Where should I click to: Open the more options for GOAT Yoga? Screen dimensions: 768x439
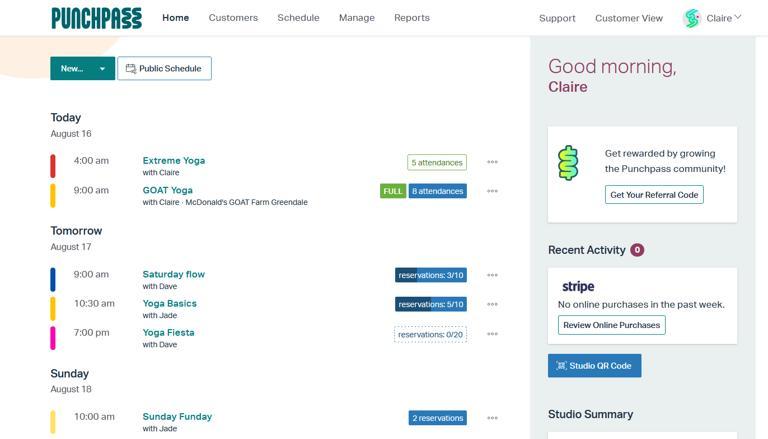point(492,191)
